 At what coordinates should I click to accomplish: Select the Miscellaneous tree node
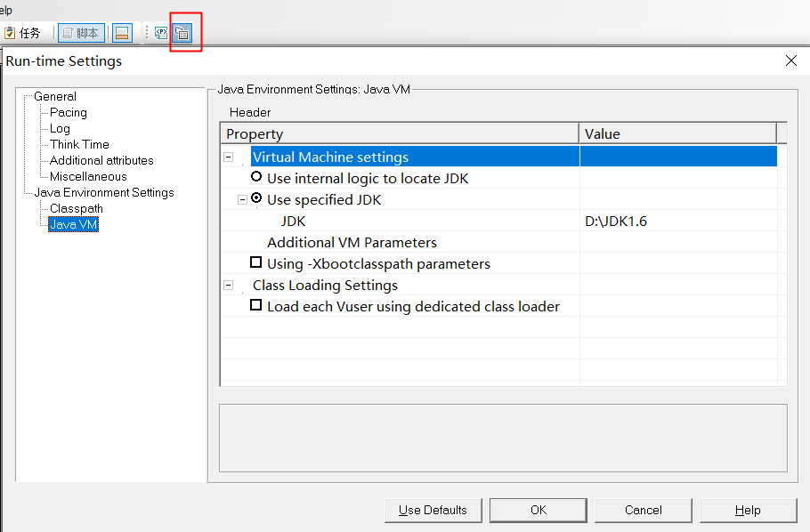click(88, 177)
